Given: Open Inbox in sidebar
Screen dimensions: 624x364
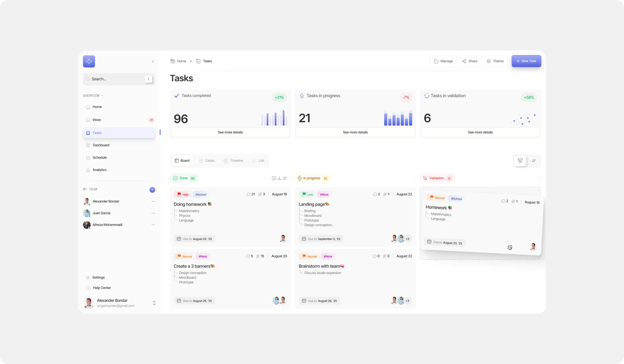Looking at the screenshot, I should tap(119, 120).
